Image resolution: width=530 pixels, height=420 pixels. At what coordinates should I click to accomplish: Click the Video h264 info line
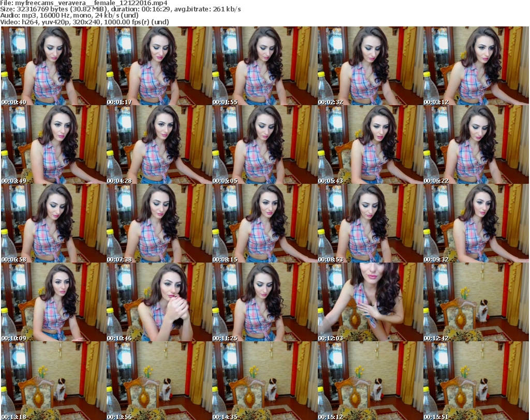point(84,22)
